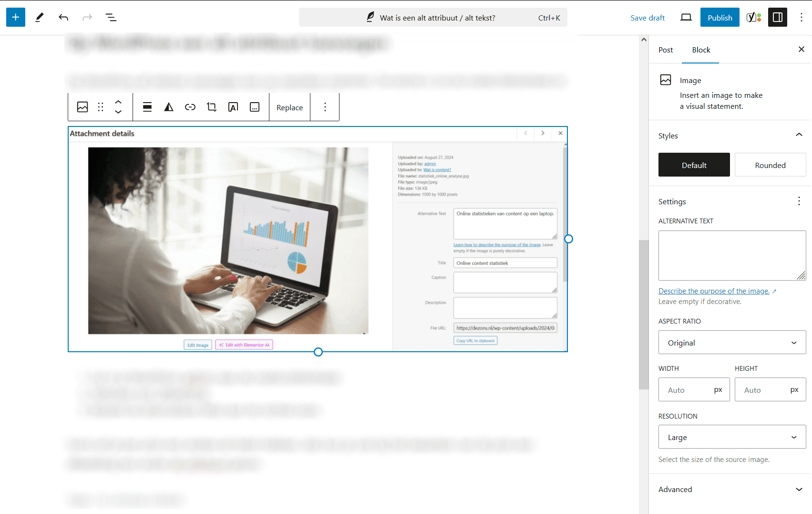Image resolution: width=812 pixels, height=514 pixels.
Task: Open block toolbar Options three-dot menu
Action: point(325,107)
